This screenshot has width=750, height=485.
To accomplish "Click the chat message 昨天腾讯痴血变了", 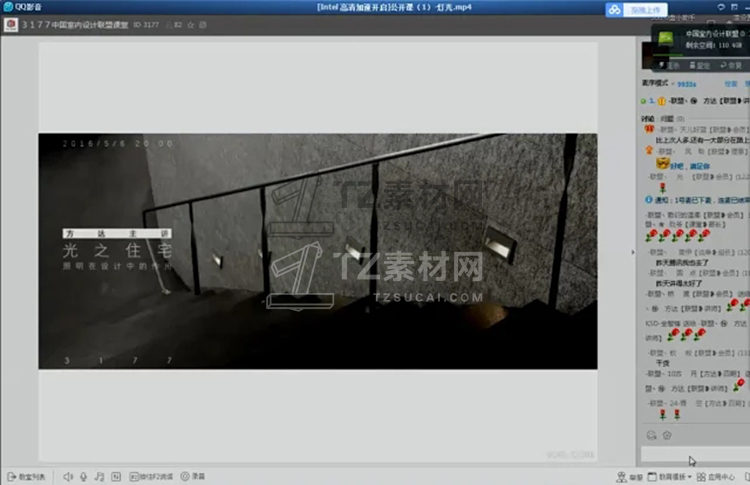I will [x=682, y=263].
